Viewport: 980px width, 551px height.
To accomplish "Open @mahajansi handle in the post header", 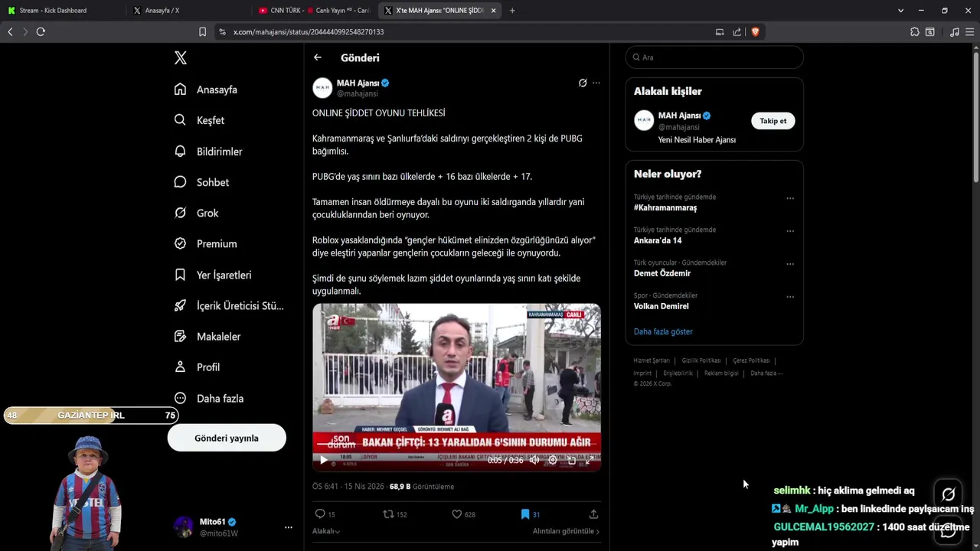I will click(358, 93).
